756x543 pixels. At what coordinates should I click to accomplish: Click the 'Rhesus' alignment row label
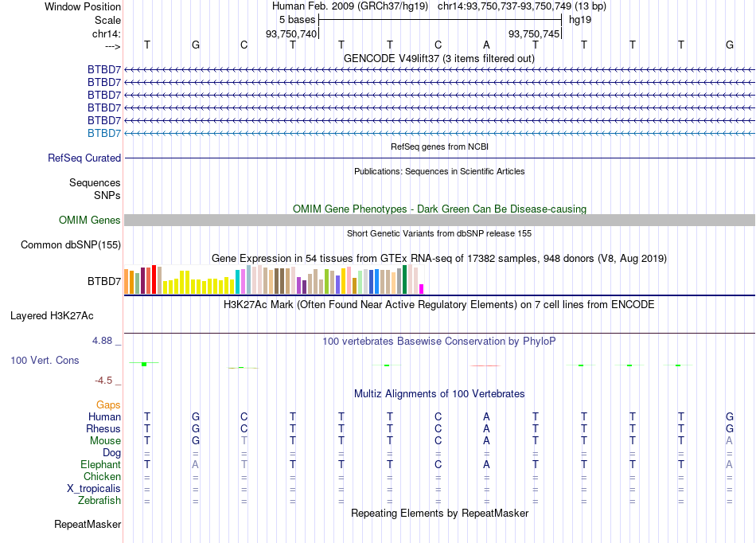pyautogui.click(x=103, y=428)
